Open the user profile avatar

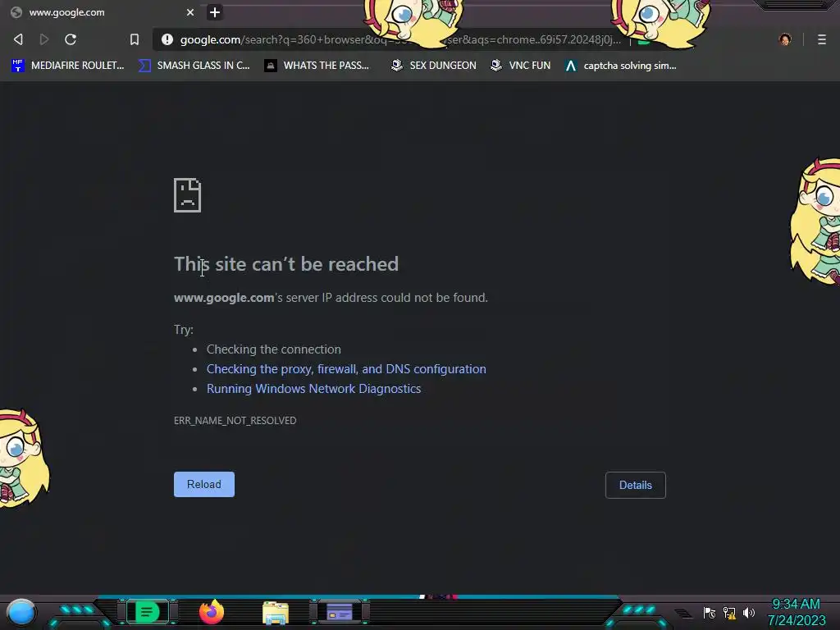tap(785, 39)
